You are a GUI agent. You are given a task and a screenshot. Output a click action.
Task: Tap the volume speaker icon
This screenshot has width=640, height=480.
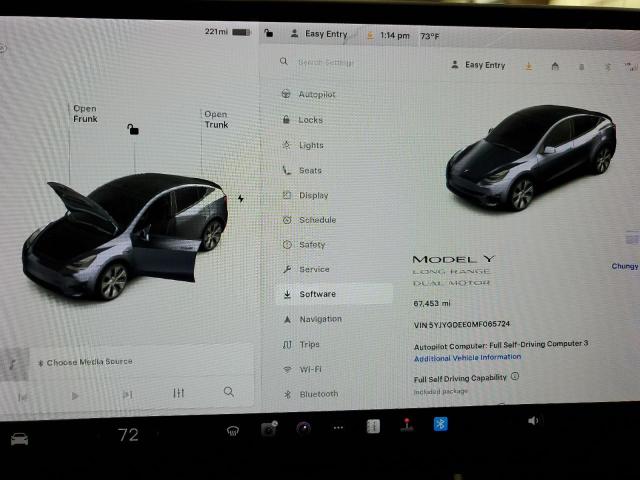(x=533, y=420)
